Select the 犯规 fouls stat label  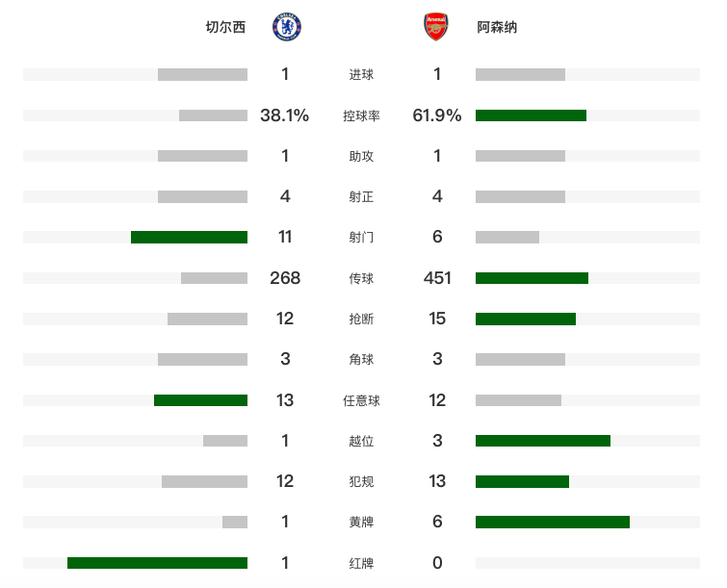[361, 481]
